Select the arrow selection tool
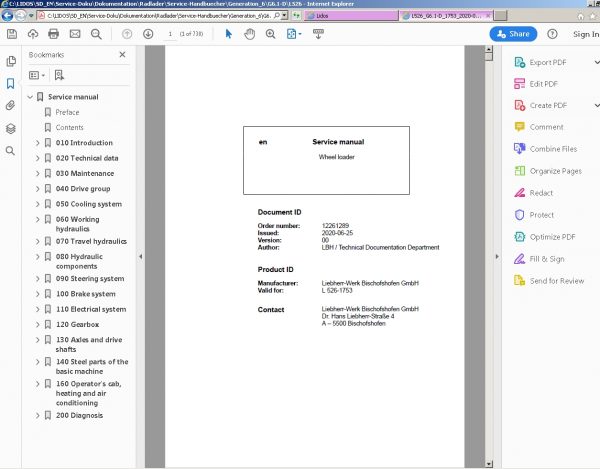Screen dimensions: 600x469 [228, 34]
